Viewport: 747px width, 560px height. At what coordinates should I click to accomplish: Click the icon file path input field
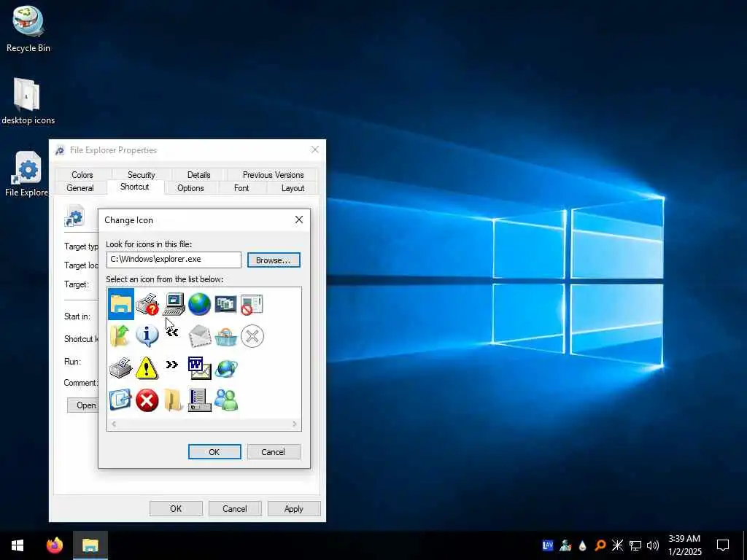[x=174, y=260]
